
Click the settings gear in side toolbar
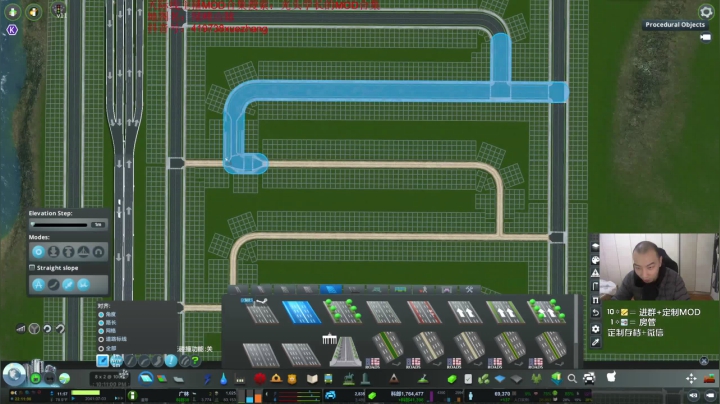596,329
